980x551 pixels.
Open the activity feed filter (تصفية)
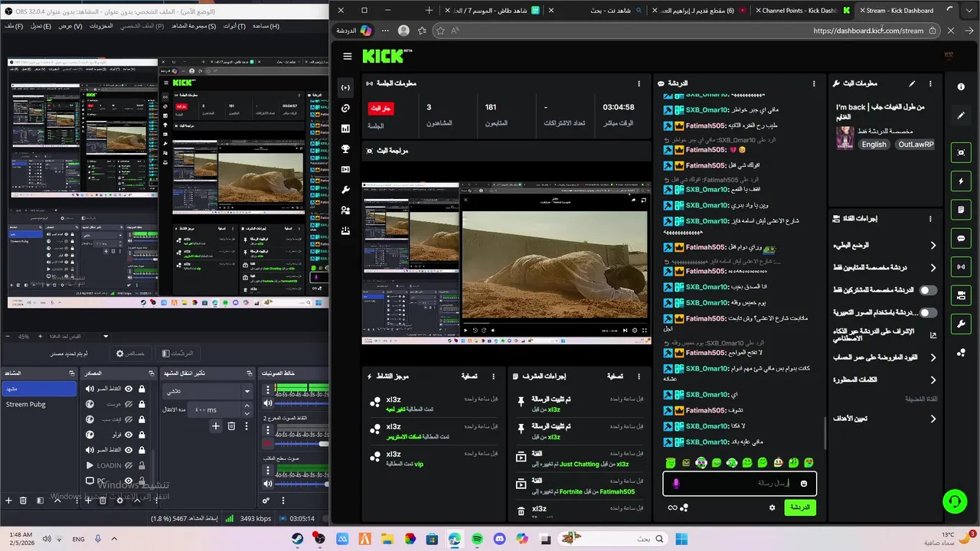point(469,377)
